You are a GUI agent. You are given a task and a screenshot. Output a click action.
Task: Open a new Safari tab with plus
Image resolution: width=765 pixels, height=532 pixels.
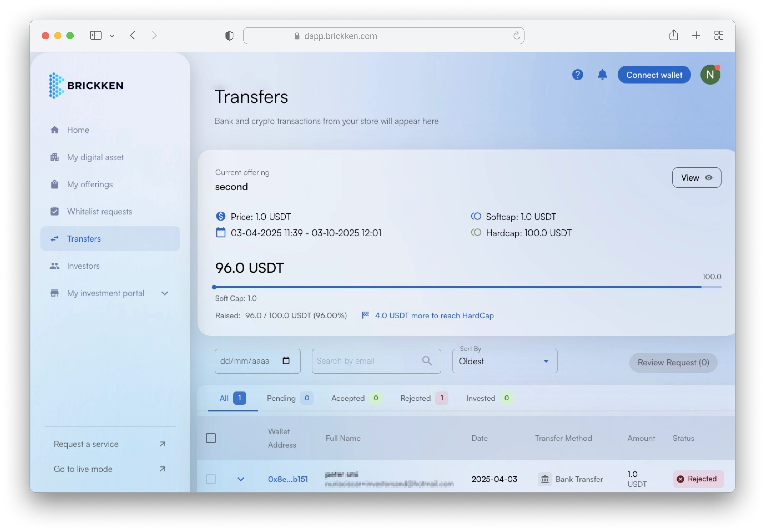(x=696, y=35)
